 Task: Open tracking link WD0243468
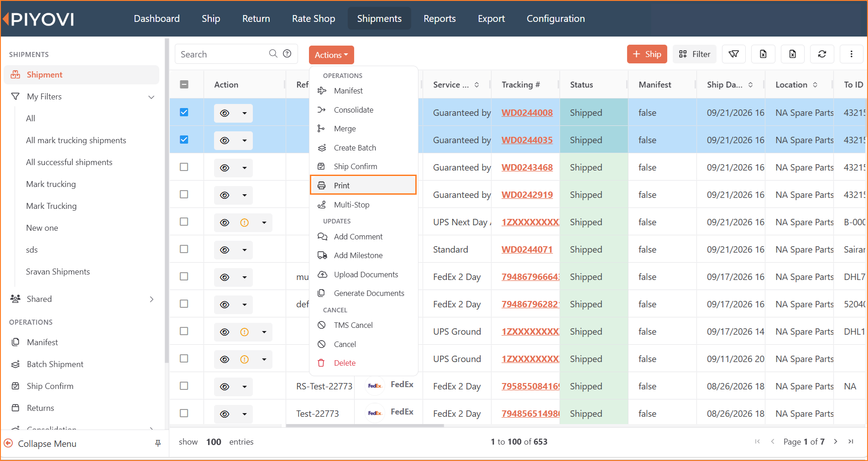point(527,167)
